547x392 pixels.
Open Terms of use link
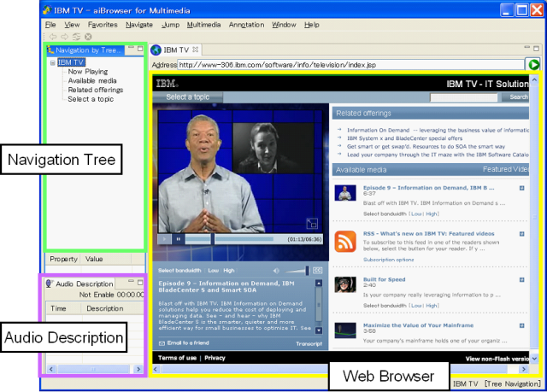177,358
